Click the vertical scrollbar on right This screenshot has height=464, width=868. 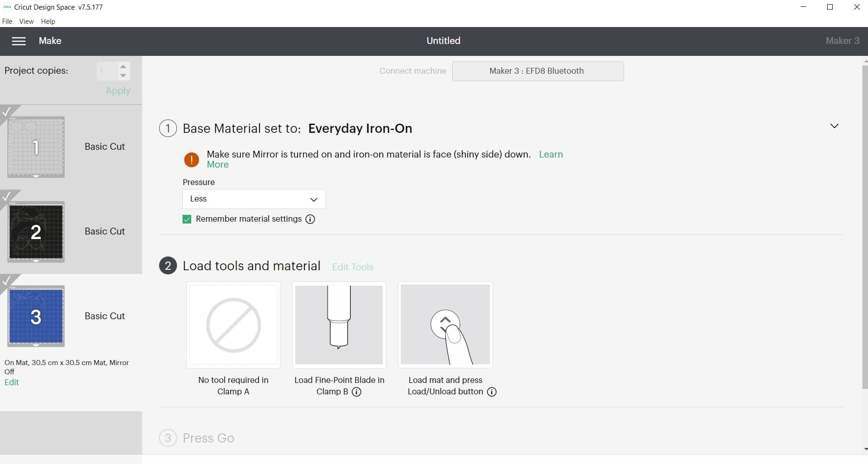coord(865,227)
